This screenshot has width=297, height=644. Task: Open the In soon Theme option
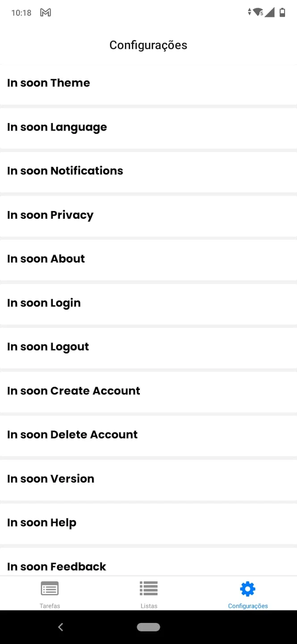pos(148,83)
